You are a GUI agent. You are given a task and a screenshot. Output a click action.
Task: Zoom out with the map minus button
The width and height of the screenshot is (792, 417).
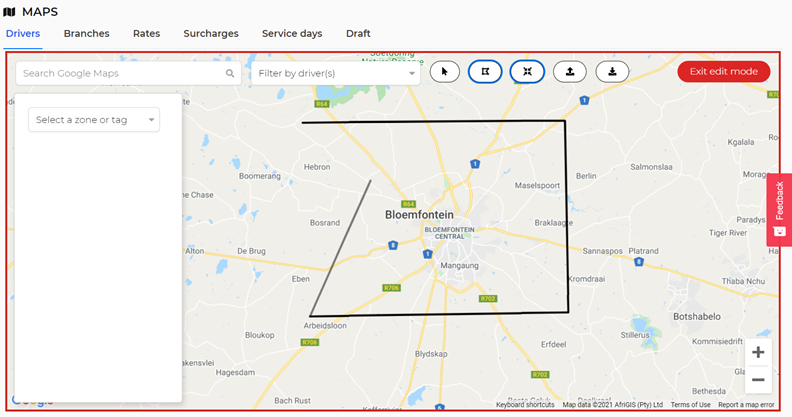[758, 380]
